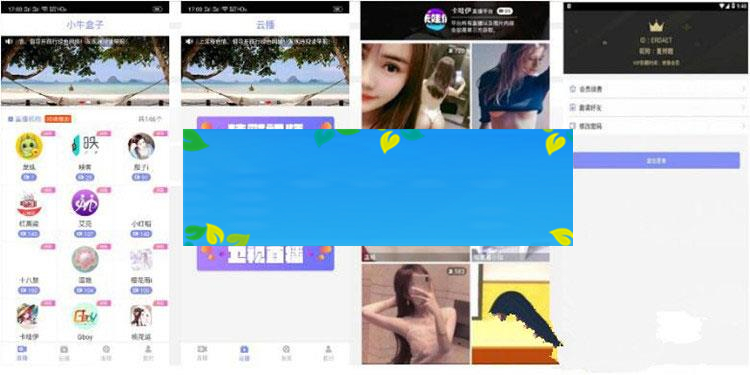Tap the orange tag beside platform list heading
This screenshot has height=375, width=750.
pos(58,119)
